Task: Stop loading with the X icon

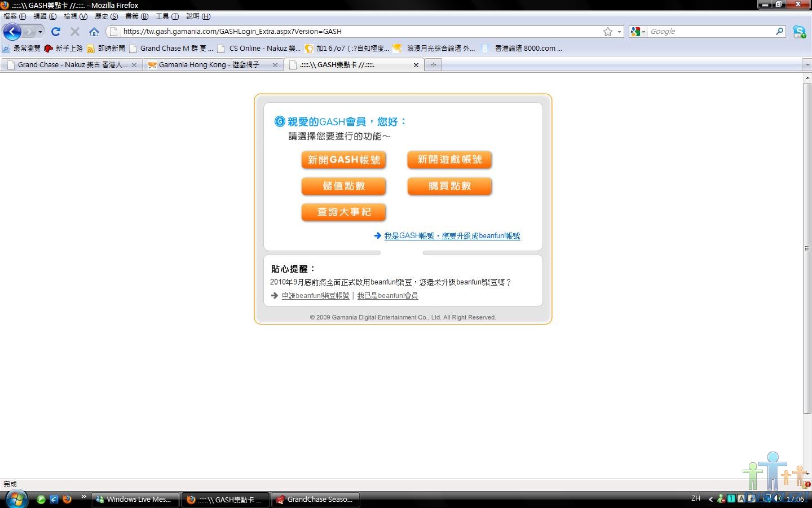Action: (74, 32)
